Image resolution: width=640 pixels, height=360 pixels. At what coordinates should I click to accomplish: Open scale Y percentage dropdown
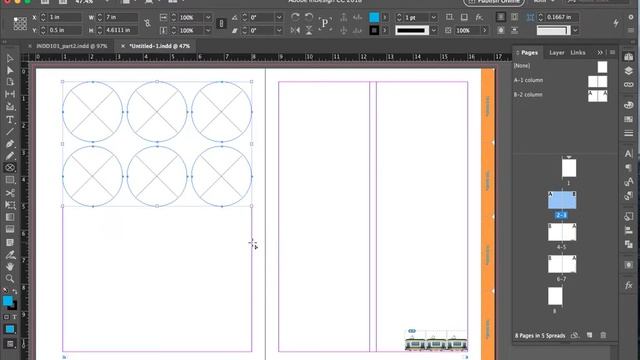[208, 30]
